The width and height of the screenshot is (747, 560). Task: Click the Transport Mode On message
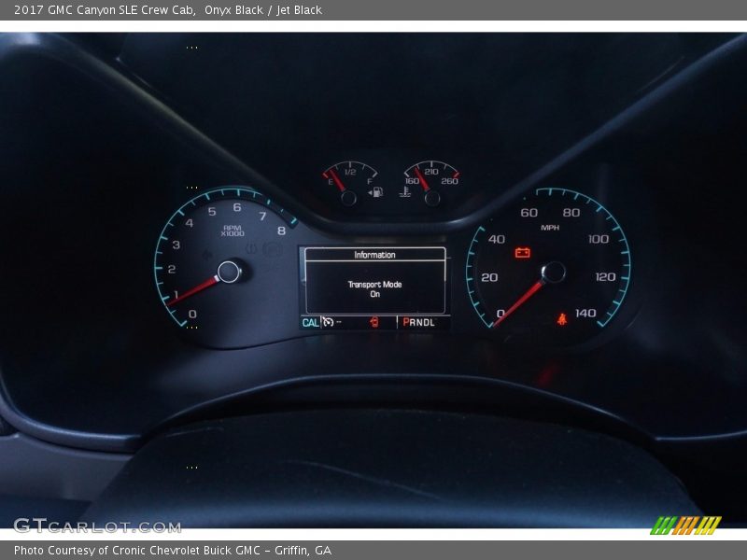[x=375, y=289]
